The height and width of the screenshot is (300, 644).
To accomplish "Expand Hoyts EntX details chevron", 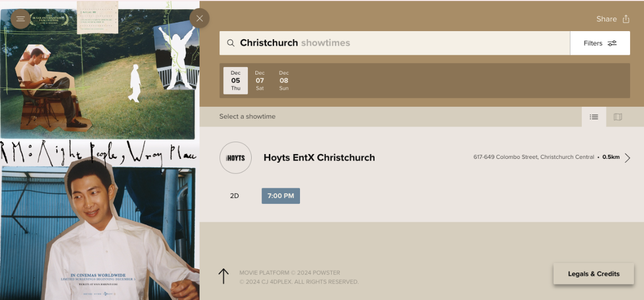I will (628, 157).
